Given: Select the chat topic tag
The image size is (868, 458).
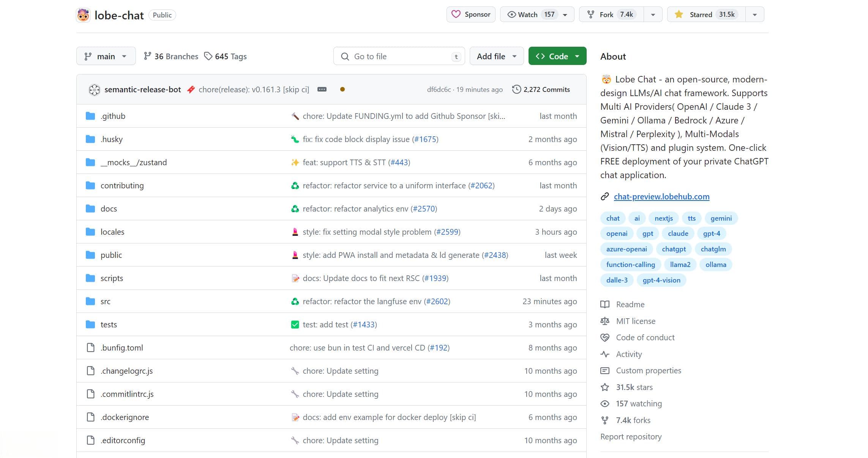Looking at the screenshot, I should click(613, 218).
